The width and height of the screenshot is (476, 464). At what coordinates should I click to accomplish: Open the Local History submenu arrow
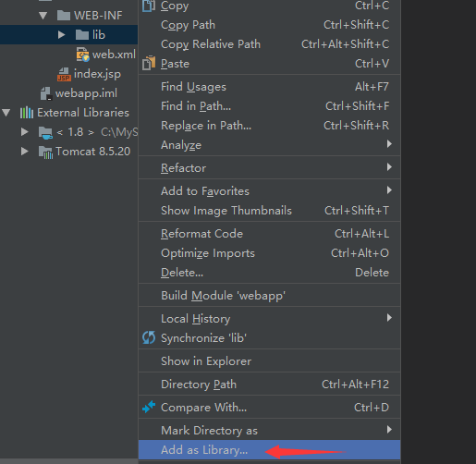click(389, 318)
